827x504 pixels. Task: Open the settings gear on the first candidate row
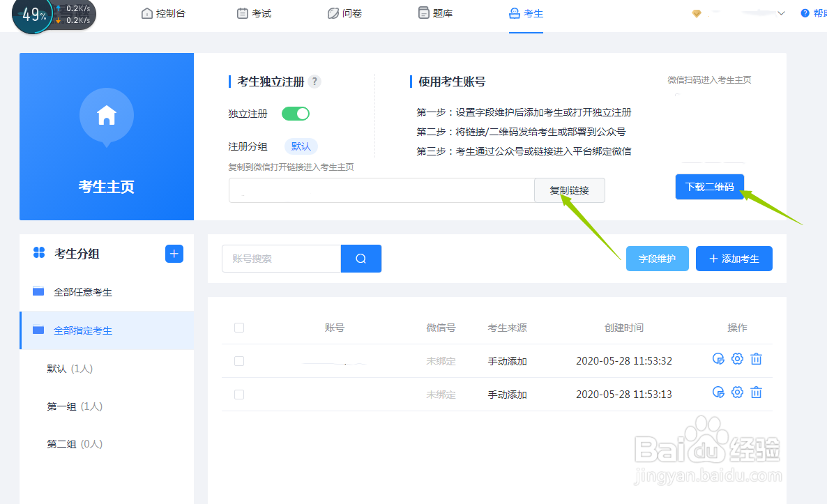point(737,358)
